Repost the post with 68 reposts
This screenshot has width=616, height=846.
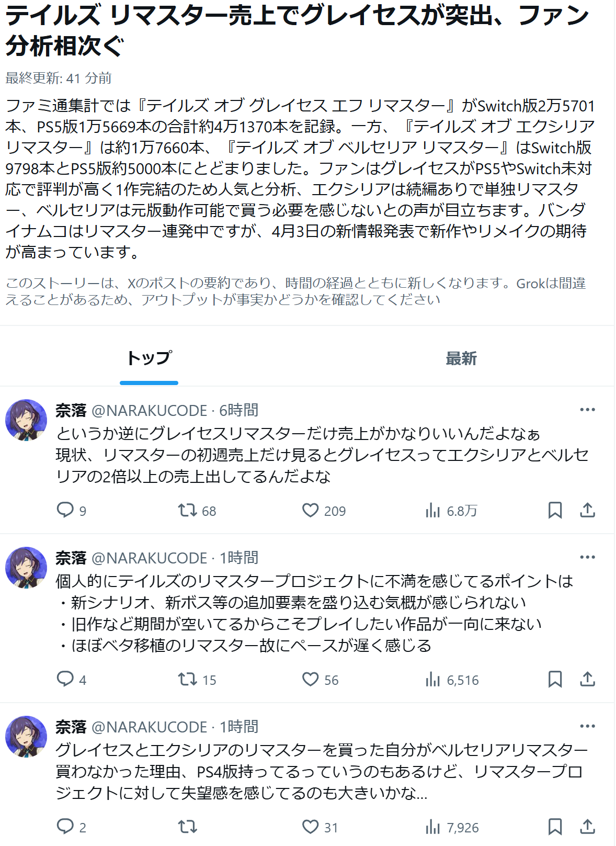pos(187,510)
